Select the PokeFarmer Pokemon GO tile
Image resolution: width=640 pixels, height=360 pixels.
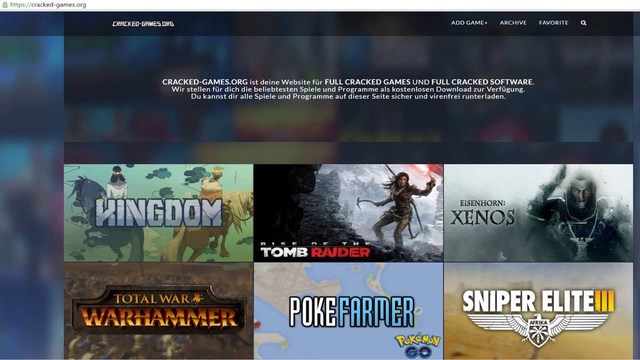click(348, 311)
